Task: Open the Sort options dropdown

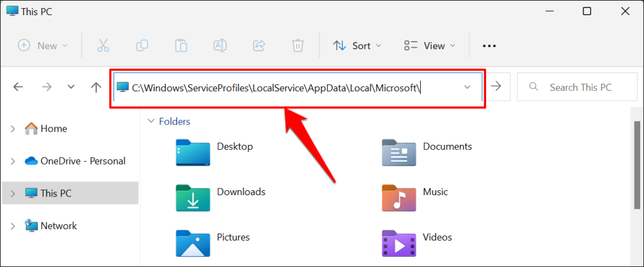Action: 357,45
